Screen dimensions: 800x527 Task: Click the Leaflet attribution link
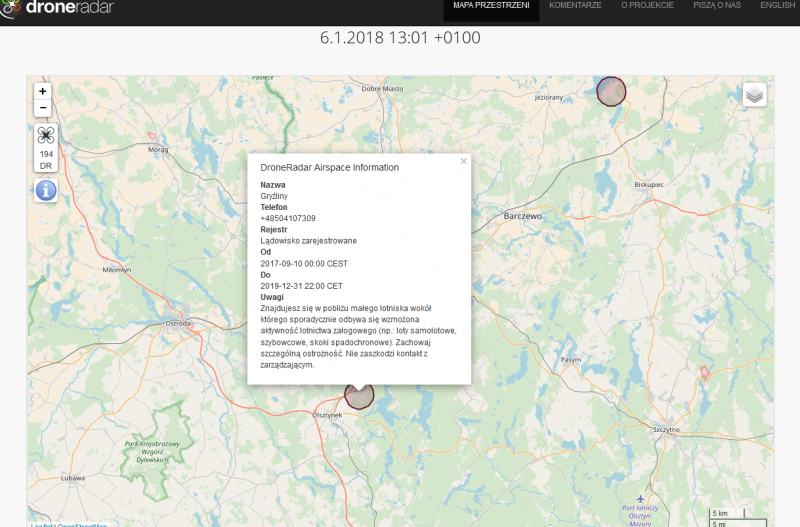pos(41,524)
